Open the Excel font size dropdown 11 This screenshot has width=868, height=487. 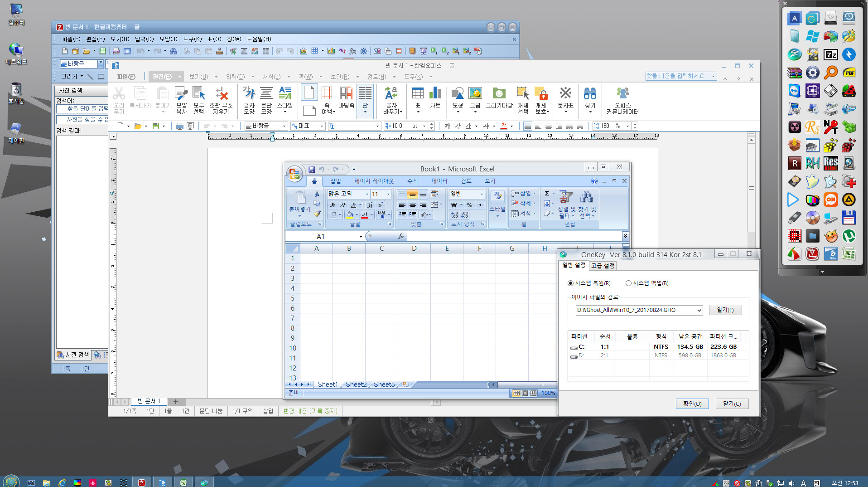point(388,194)
